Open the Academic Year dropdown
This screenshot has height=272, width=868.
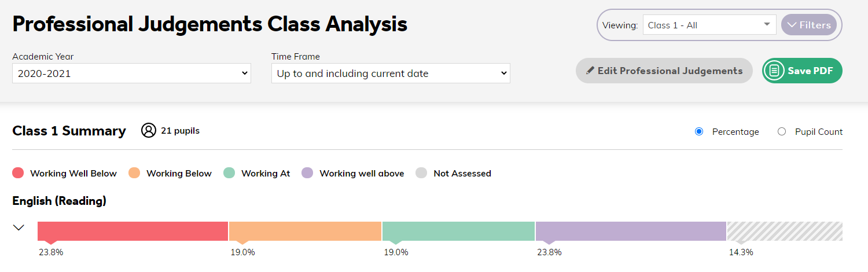131,73
